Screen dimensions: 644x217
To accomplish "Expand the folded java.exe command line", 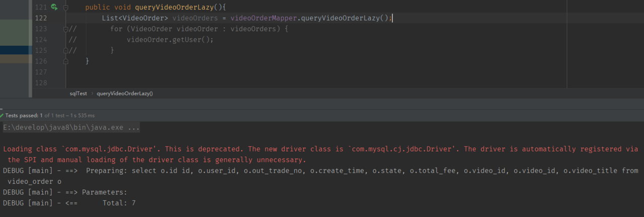I will coord(71,128).
